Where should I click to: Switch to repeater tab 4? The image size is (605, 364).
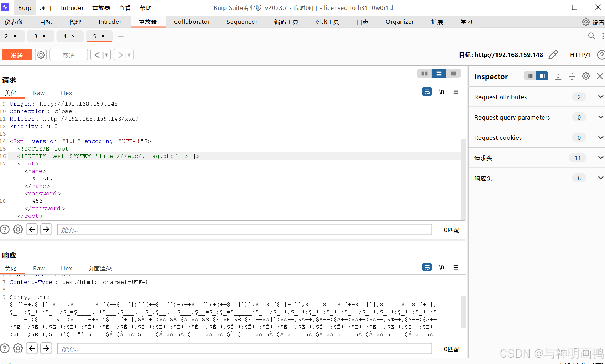coord(65,36)
